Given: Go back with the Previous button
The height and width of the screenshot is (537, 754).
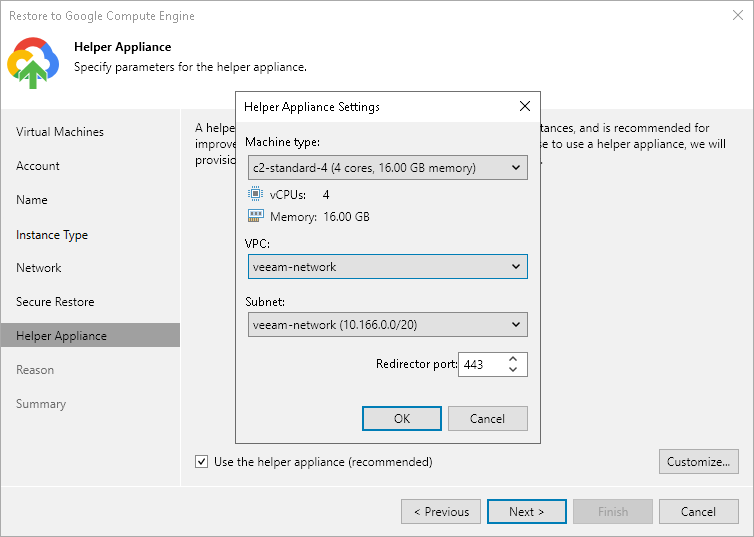Looking at the screenshot, I should (441, 512).
